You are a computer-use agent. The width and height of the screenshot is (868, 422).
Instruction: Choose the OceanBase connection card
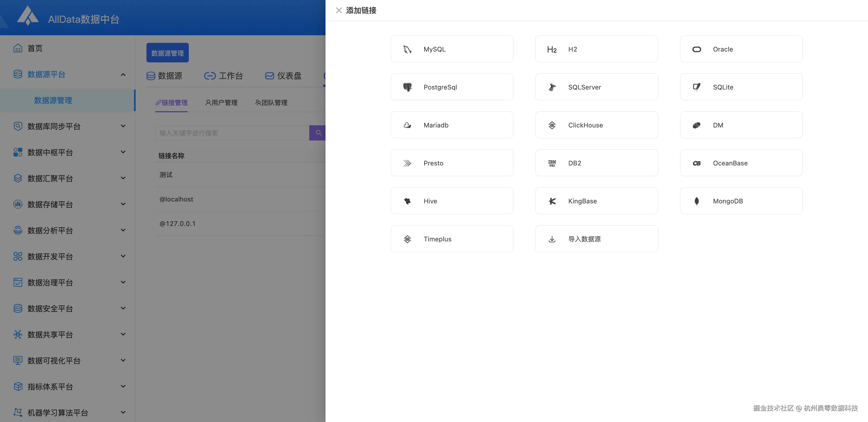pos(741,163)
